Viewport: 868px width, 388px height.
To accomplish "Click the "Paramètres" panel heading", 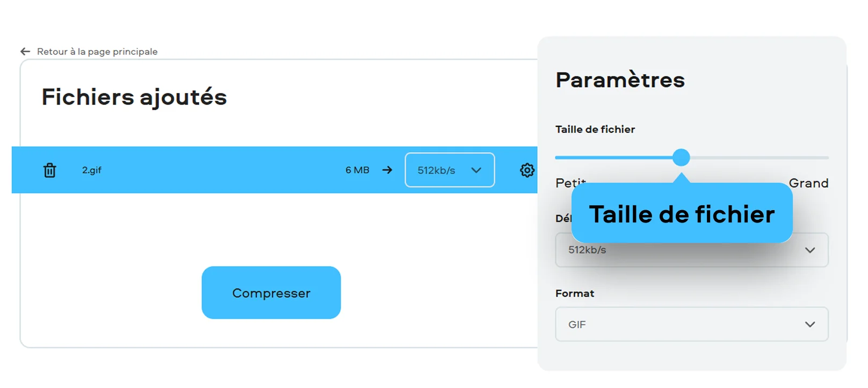I will pos(620,80).
